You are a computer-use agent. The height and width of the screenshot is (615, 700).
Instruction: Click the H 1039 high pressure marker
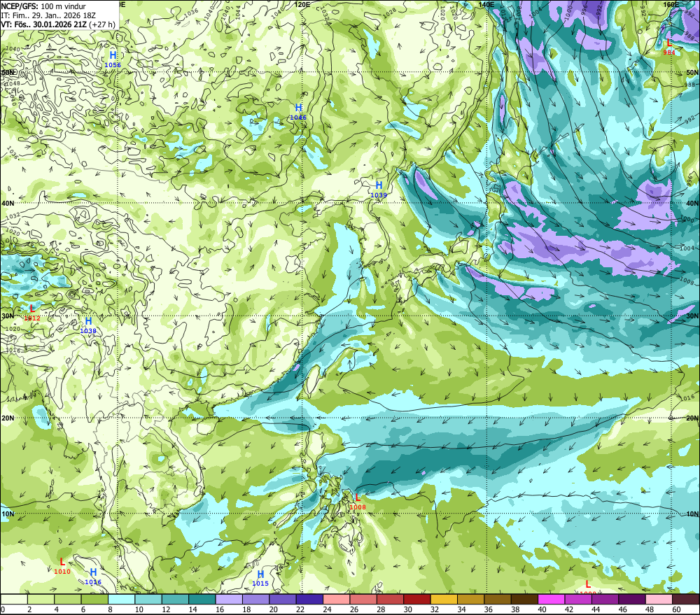379,189
